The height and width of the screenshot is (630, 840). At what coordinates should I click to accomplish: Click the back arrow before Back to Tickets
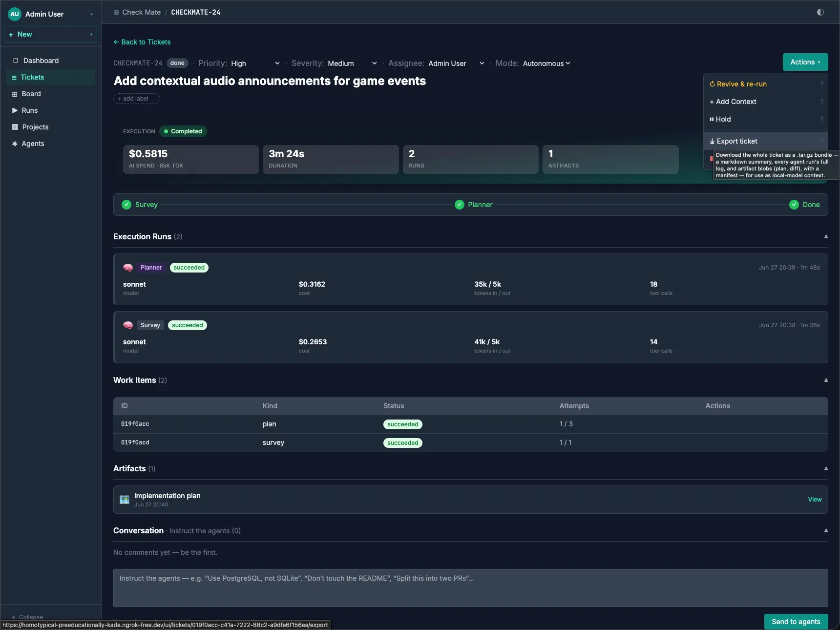(116, 42)
